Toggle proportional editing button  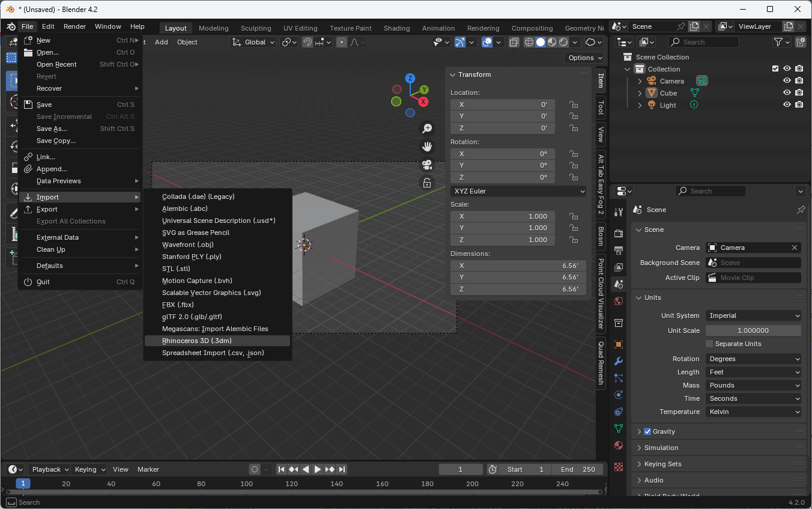342,42
